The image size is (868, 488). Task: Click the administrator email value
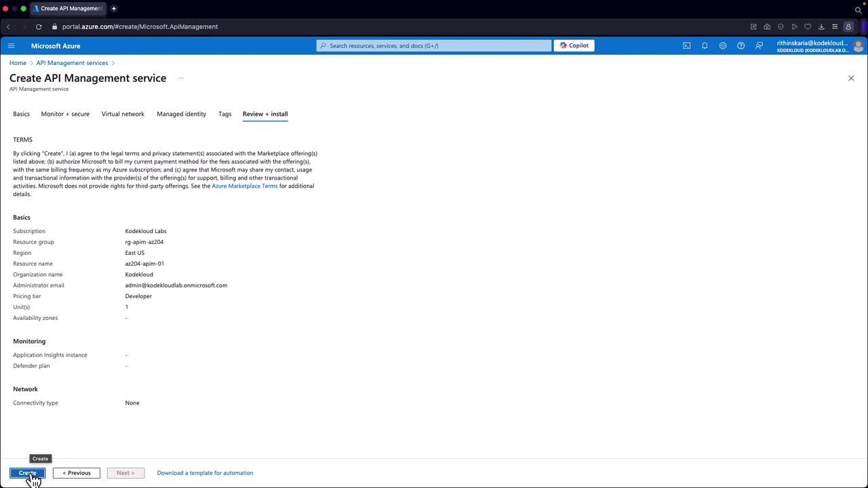click(176, 285)
